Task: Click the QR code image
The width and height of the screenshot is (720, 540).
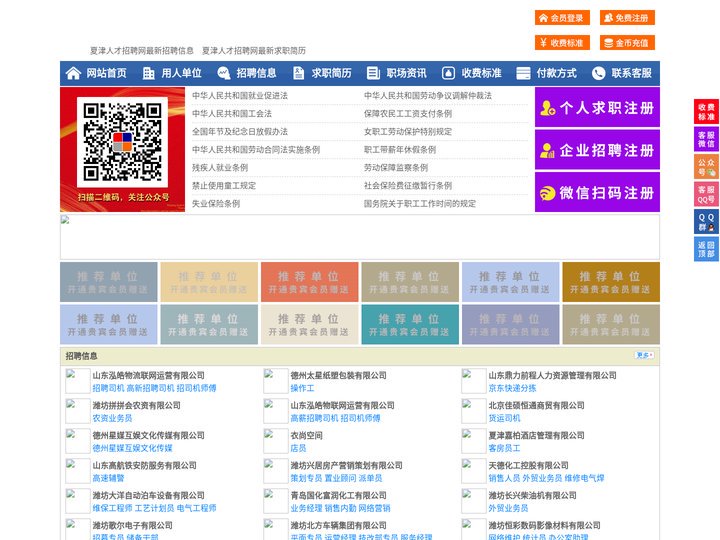Action: (x=122, y=142)
